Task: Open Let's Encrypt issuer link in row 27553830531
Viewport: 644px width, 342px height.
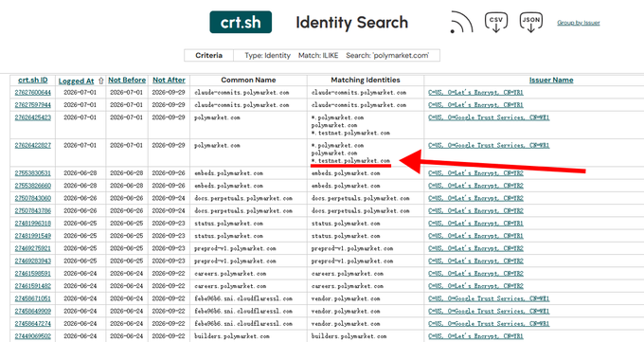Action: [x=475, y=173]
